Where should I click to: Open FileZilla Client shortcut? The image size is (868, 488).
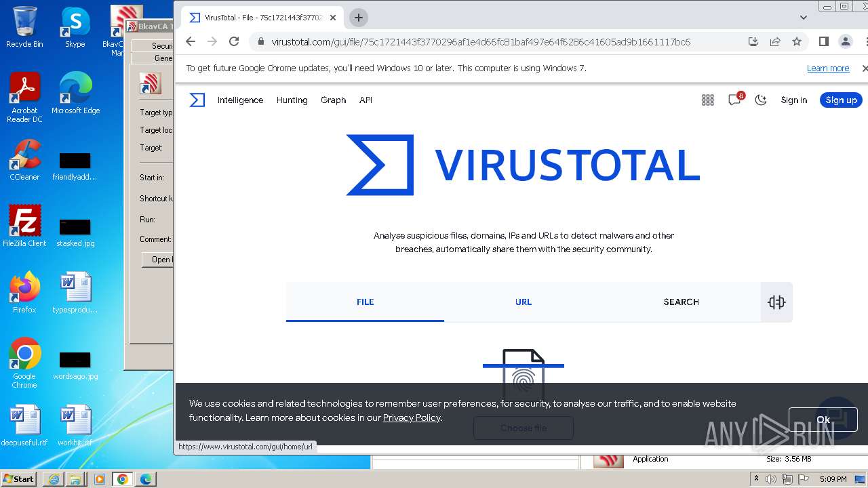point(24,226)
